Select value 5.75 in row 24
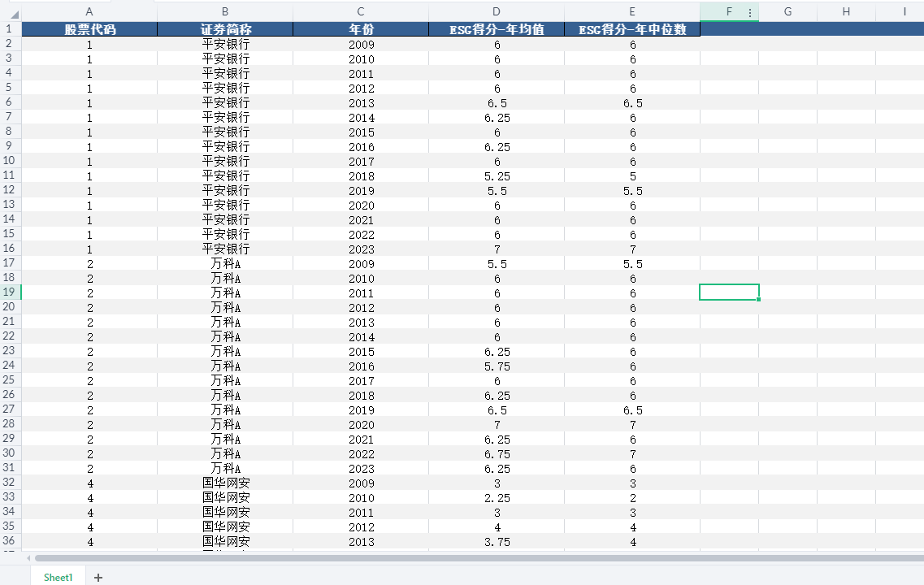The width and height of the screenshot is (924, 585). coord(497,366)
